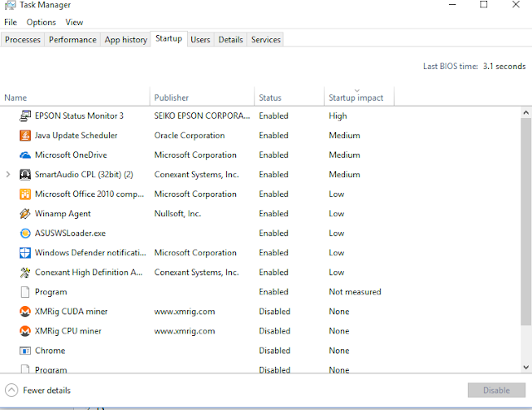Click the EPSON Status Monitor 3 icon
Image resolution: width=532 pixels, height=410 pixels.
click(25, 116)
